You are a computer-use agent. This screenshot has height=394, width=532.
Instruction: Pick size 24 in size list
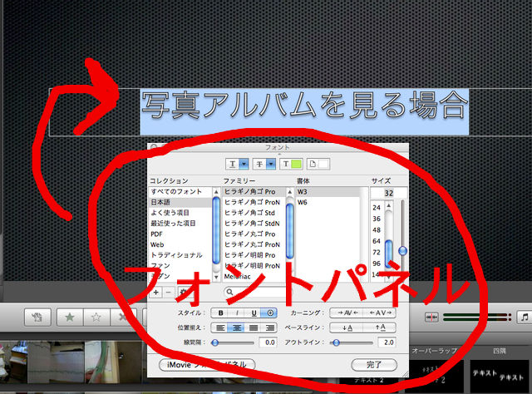point(377,207)
